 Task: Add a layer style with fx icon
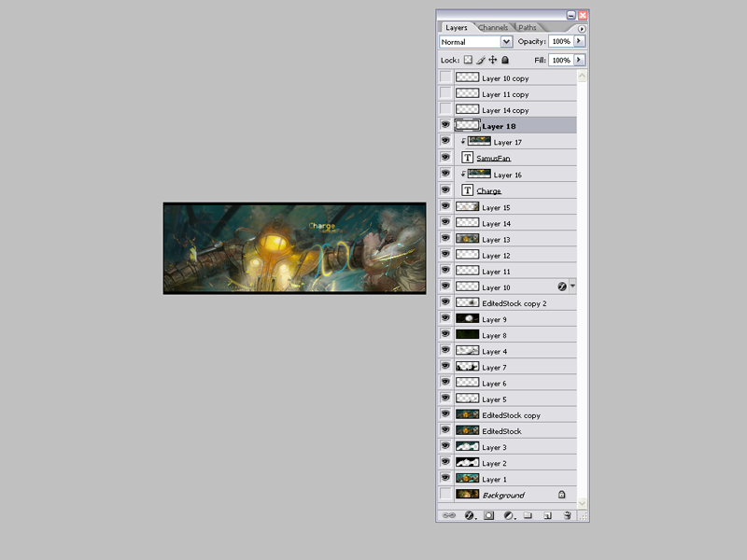[x=470, y=515]
